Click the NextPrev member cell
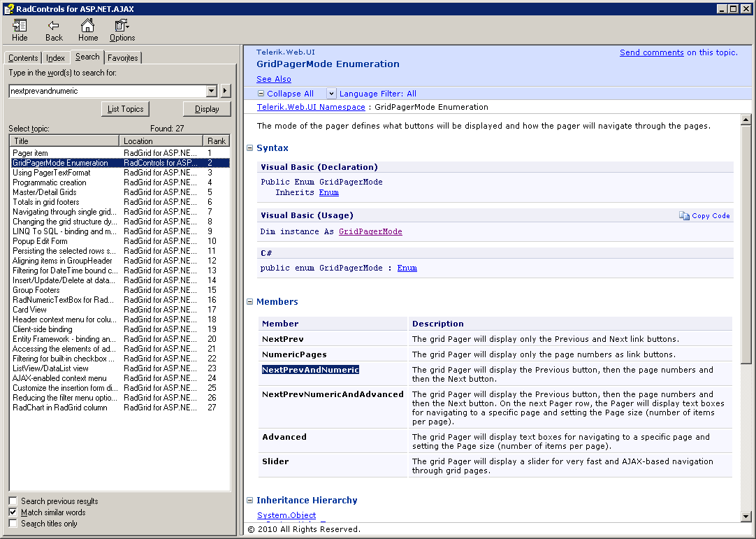 pyautogui.click(x=333, y=339)
